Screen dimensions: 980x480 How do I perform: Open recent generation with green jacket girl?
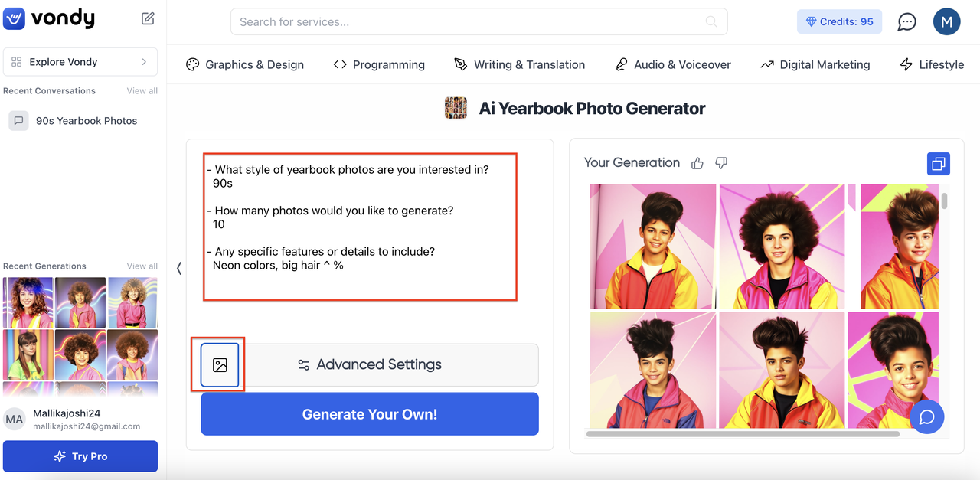28,354
